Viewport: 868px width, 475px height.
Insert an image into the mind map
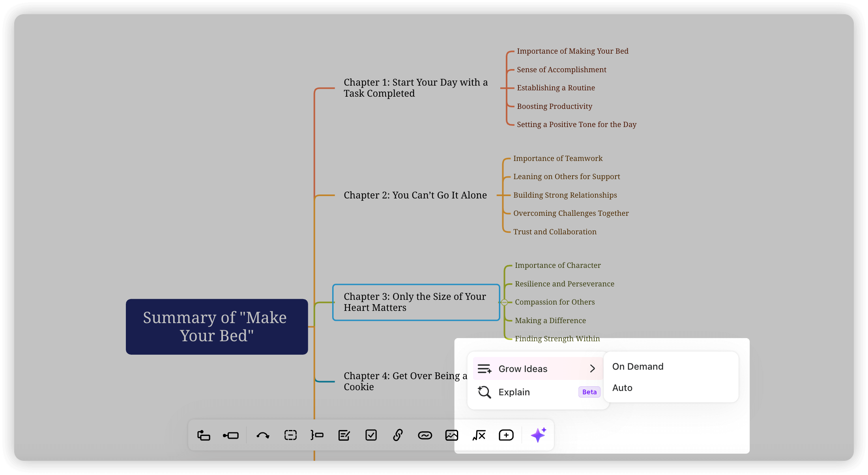click(x=451, y=435)
